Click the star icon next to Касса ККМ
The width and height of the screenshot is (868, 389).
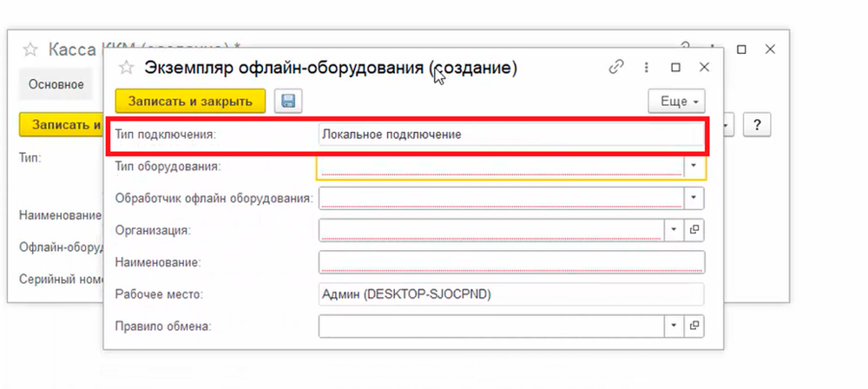tap(30, 49)
